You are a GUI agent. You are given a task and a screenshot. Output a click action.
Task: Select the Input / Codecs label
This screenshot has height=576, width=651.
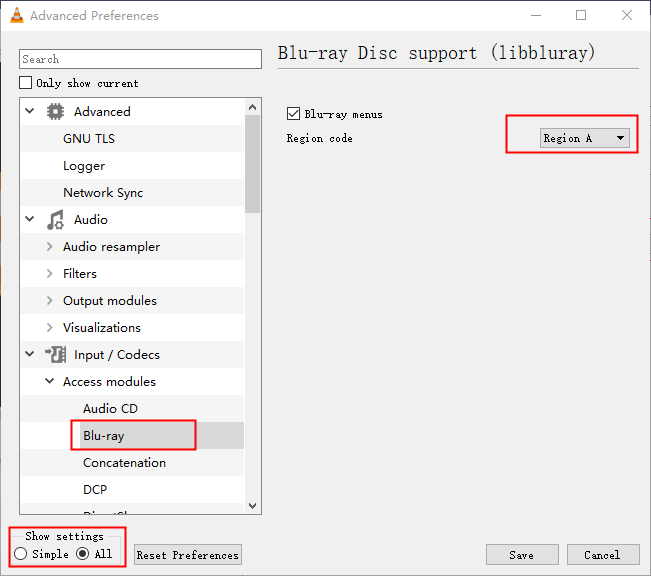click(x=117, y=355)
